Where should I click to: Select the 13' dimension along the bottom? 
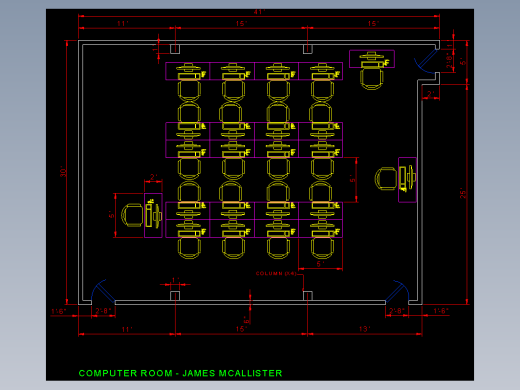click(364, 329)
